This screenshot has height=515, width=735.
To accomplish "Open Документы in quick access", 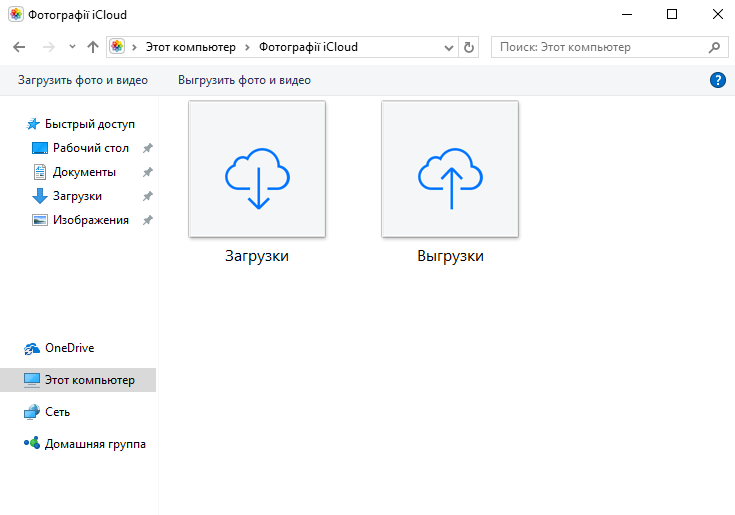I will (84, 172).
